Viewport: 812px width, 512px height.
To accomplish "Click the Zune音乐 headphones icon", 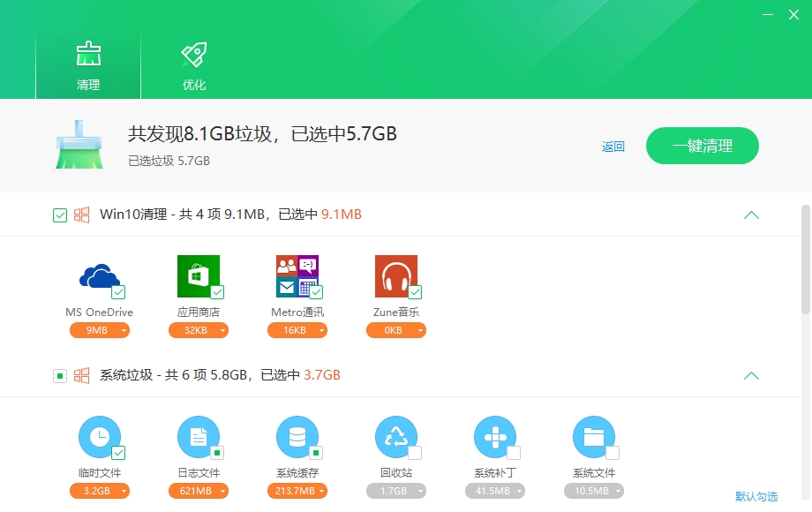I will (x=396, y=276).
